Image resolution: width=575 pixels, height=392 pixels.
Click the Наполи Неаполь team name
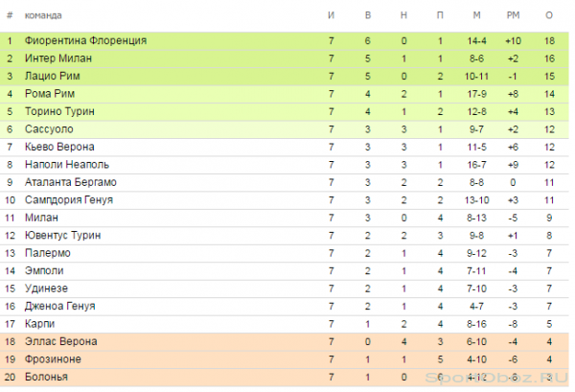click(x=67, y=165)
